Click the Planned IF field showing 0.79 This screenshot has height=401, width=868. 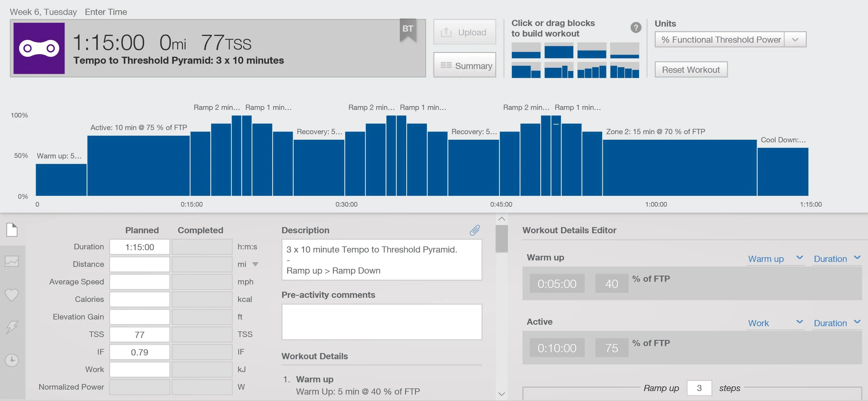[140, 352]
